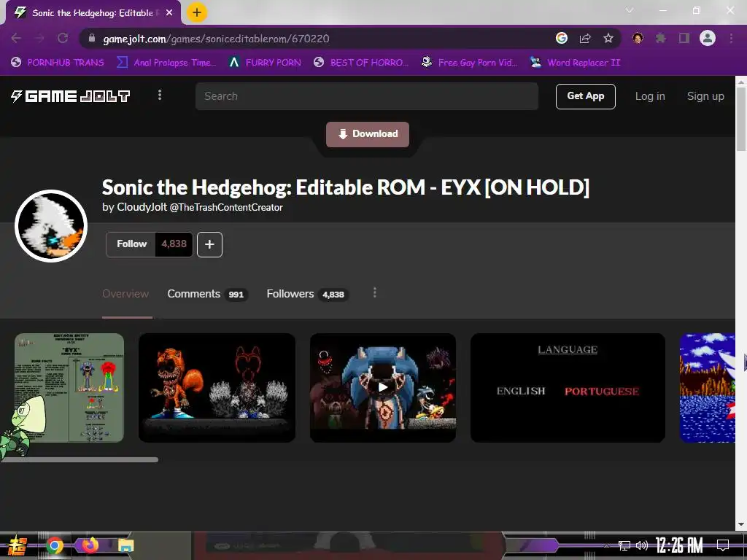Open the Word Replacer II bookmark

[575, 63]
